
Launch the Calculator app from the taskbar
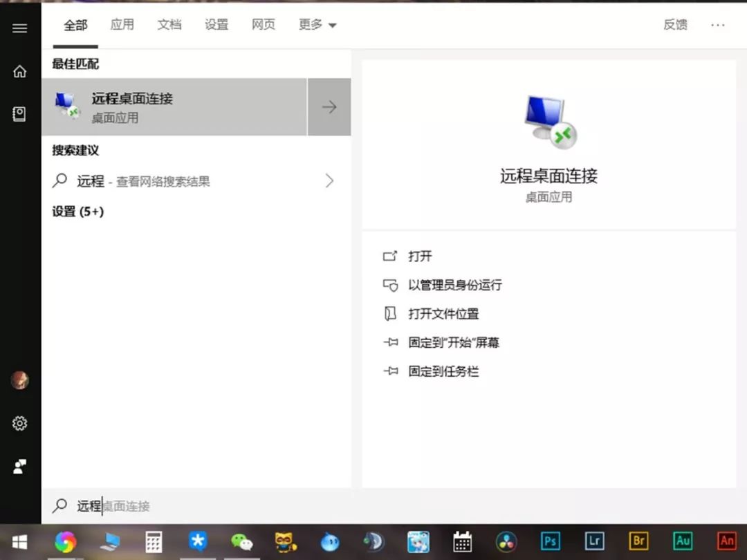pos(154,541)
